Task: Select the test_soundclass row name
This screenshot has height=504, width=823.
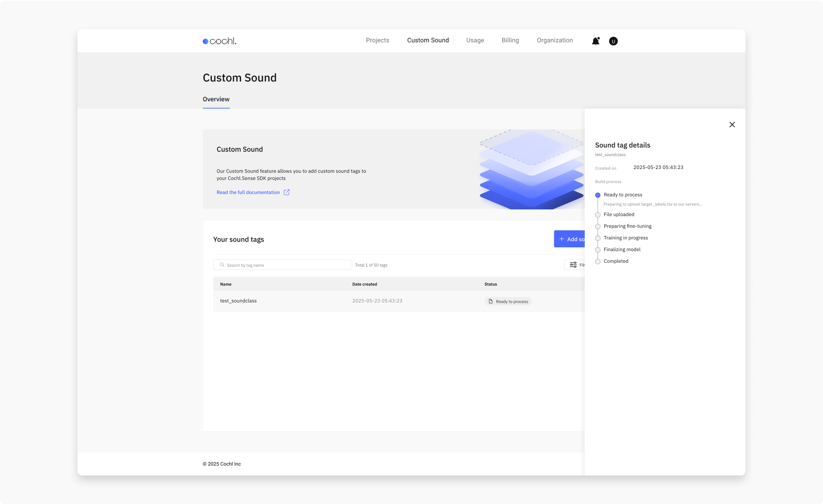Action: (238, 301)
